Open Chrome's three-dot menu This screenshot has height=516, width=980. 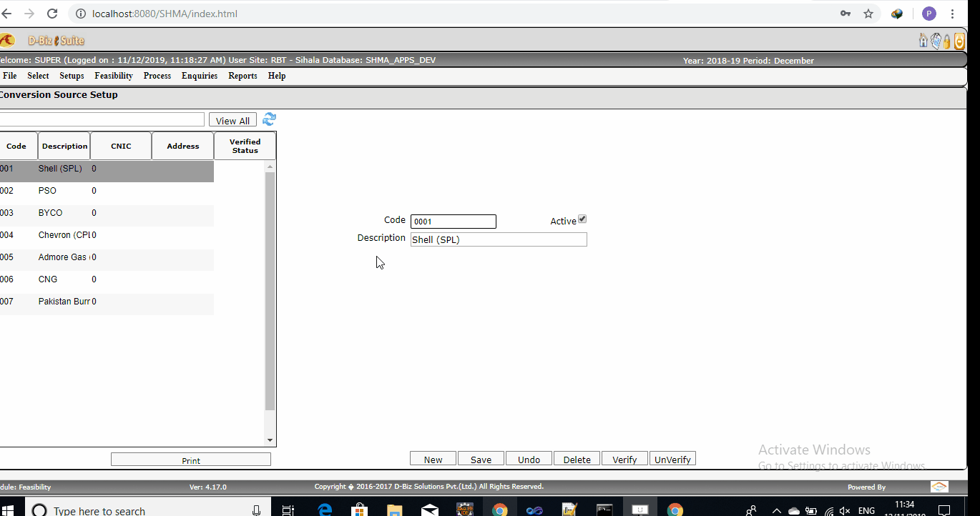click(952, 14)
